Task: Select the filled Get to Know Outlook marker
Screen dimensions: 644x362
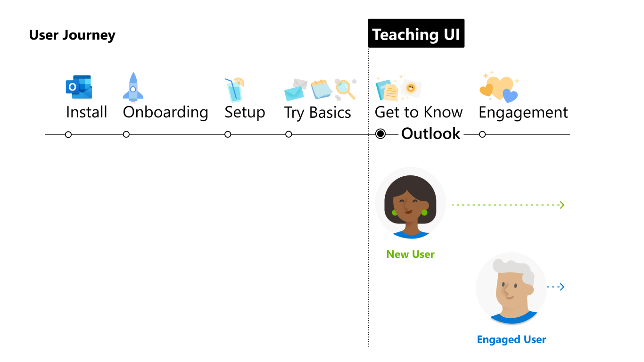Action: click(x=380, y=134)
